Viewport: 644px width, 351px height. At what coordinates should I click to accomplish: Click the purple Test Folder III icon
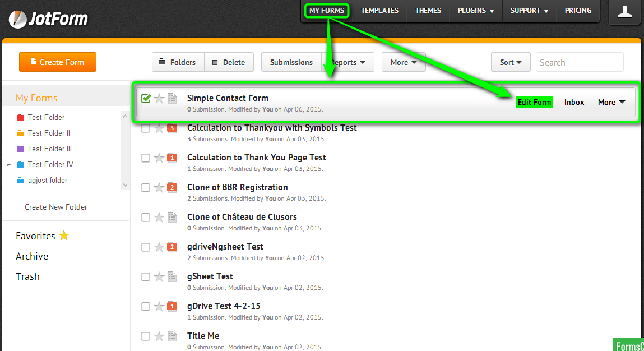[x=20, y=149]
